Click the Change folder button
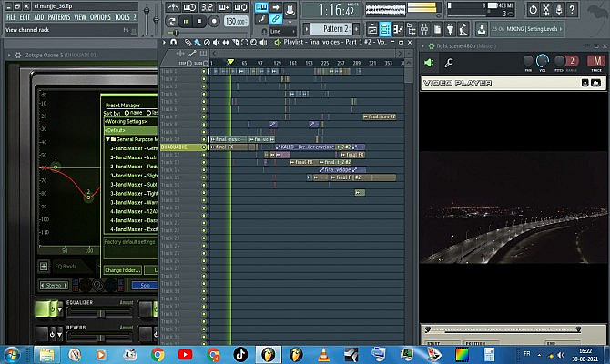The width and height of the screenshot is (610, 364). [x=123, y=270]
